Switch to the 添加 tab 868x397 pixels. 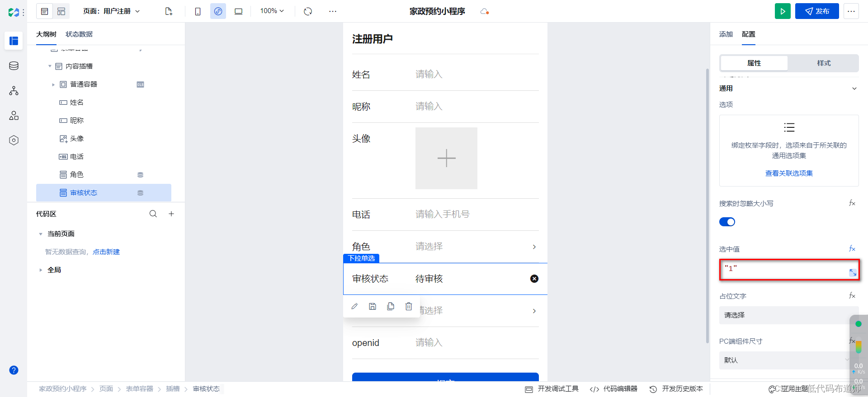coord(726,34)
